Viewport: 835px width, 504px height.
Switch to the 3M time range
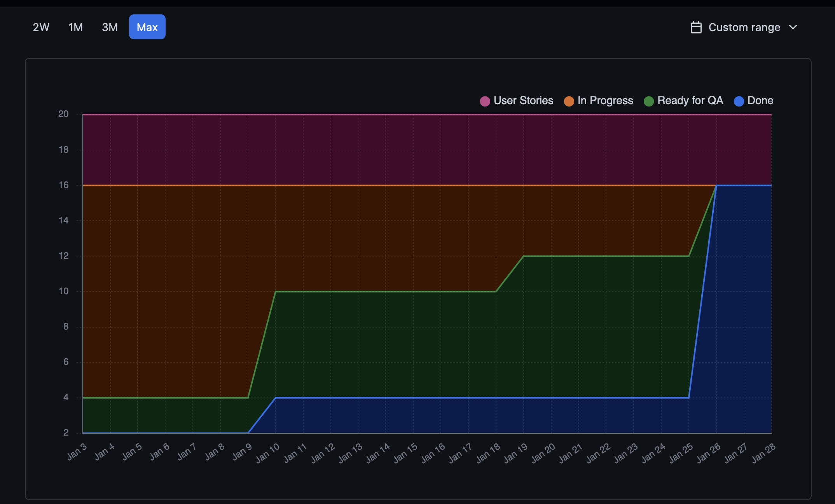point(110,27)
